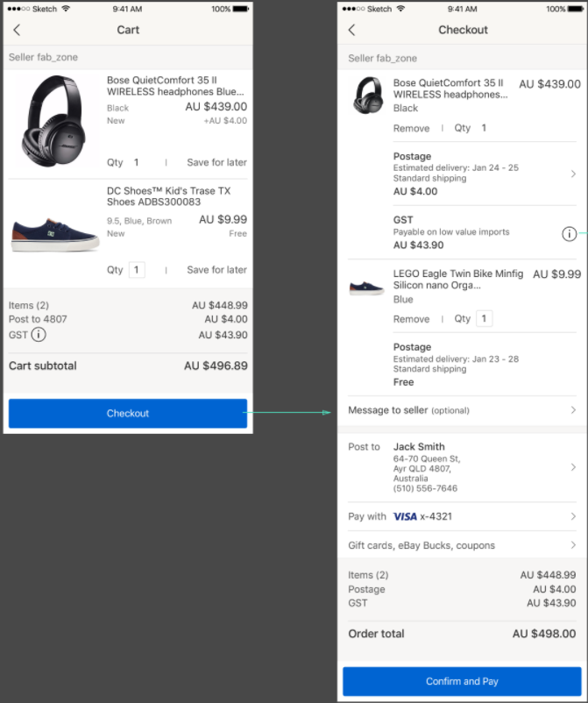Screen dimensions: 588x703
Task: Tap Wi-Fi status icon on Cart screen
Action: [66, 9]
